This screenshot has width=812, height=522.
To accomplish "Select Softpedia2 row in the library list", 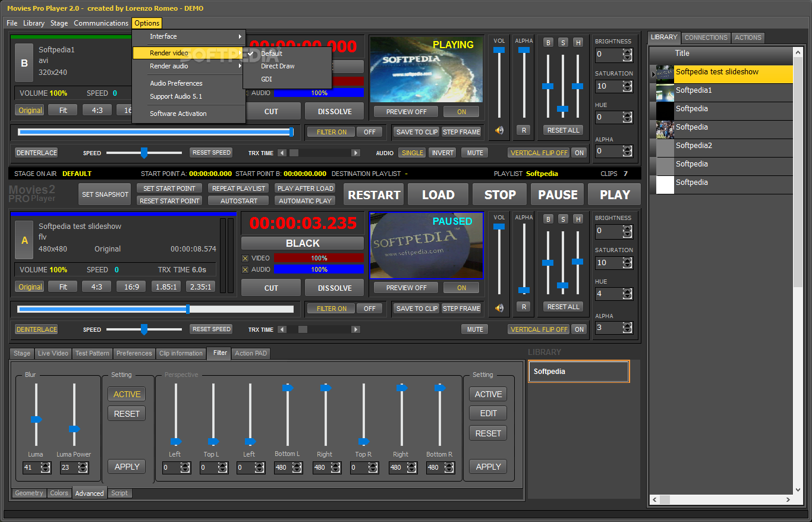I will pos(721,148).
